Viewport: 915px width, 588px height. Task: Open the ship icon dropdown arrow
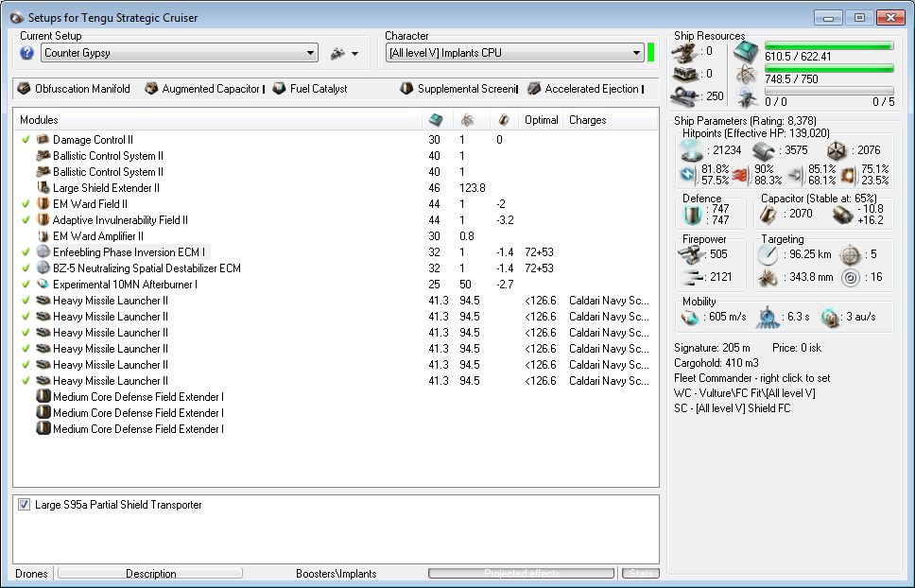(x=355, y=55)
